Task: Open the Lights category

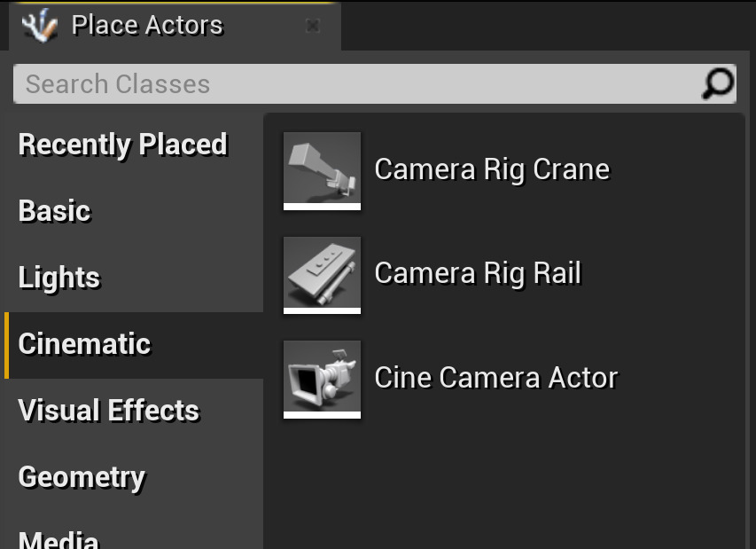Action: tap(58, 278)
